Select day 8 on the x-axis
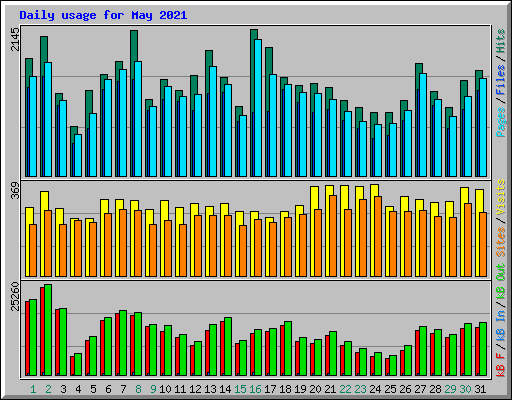This screenshot has height=400, width=512. (x=138, y=389)
